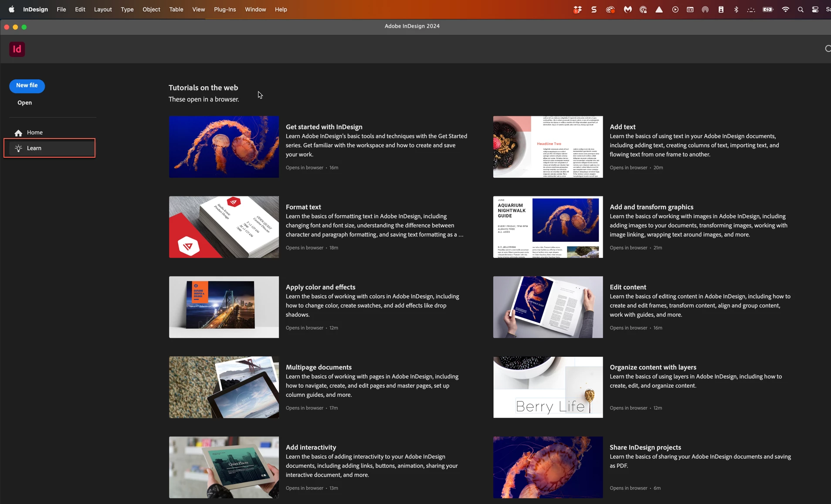The width and height of the screenshot is (831, 504).
Task: Open the Add and transform graphics tutorial title
Action: point(651,207)
